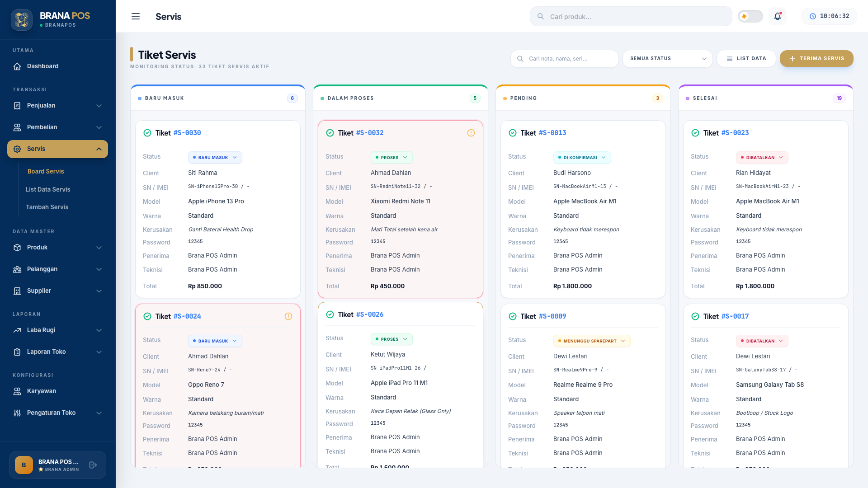Click the Dashboard home icon
This screenshot has height=488, width=868.
17,66
